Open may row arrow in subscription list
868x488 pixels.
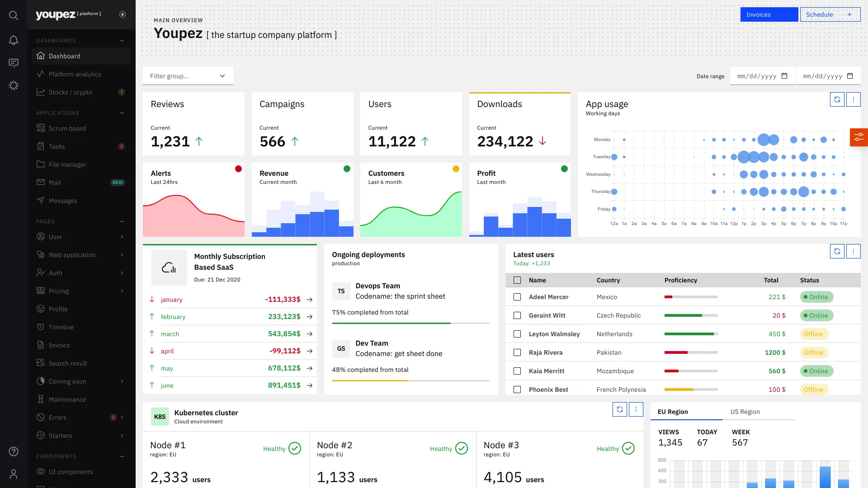pyautogui.click(x=310, y=368)
